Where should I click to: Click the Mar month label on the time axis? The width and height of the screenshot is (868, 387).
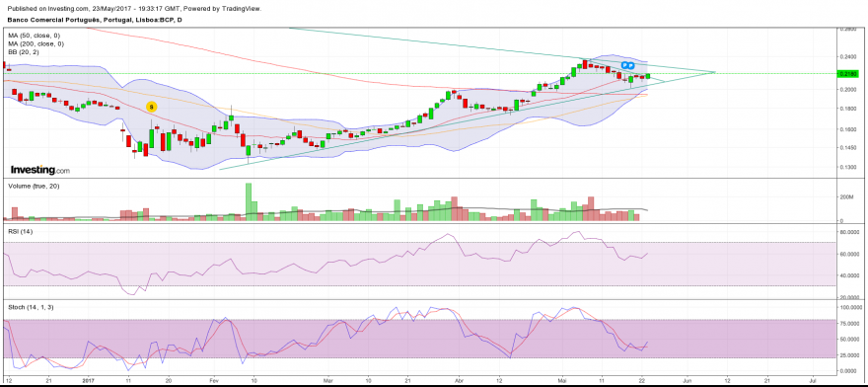tap(328, 381)
